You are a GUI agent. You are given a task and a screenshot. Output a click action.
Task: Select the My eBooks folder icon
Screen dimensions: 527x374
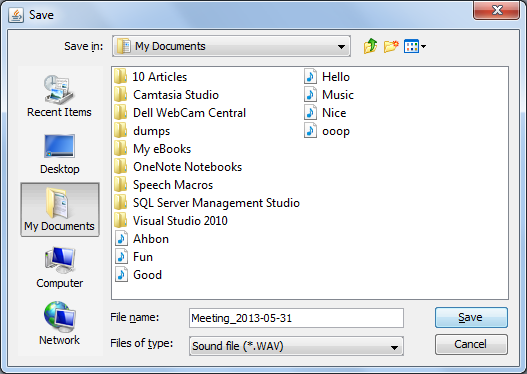(120, 149)
